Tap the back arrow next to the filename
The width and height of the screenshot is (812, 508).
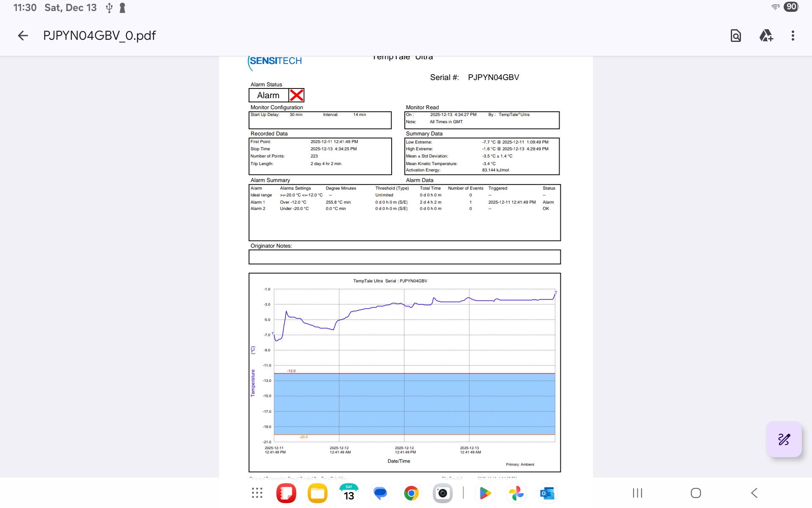tap(23, 36)
